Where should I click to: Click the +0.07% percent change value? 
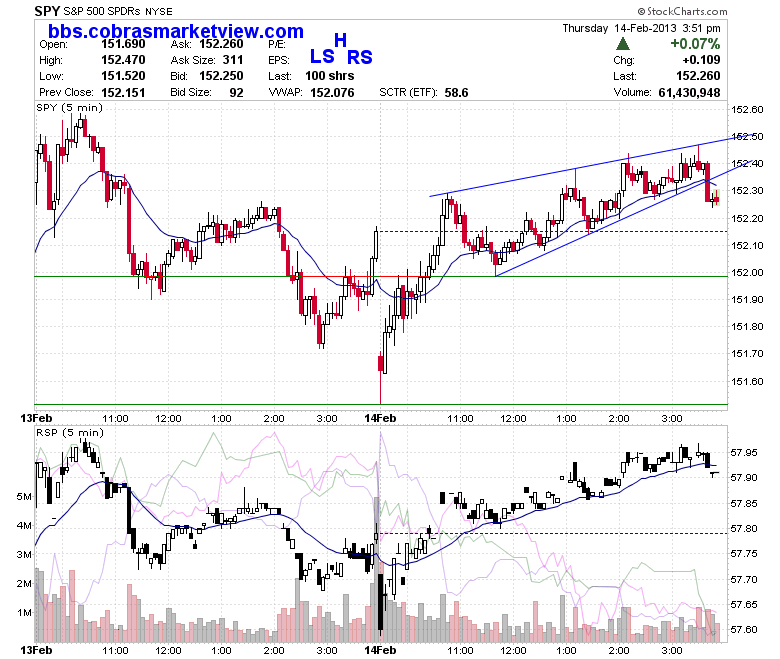[695, 44]
